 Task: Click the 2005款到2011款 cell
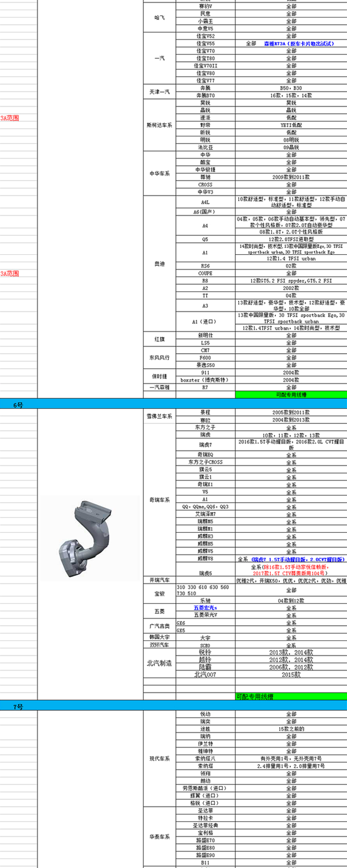click(291, 412)
